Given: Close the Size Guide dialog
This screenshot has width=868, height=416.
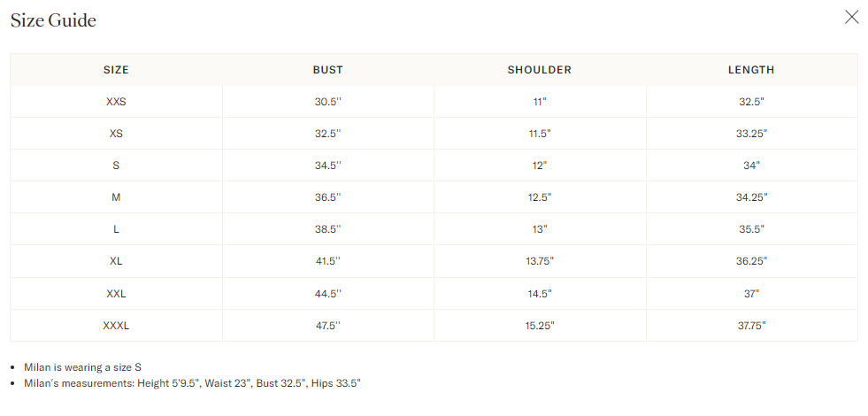Looking at the screenshot, I should point(851,18).
